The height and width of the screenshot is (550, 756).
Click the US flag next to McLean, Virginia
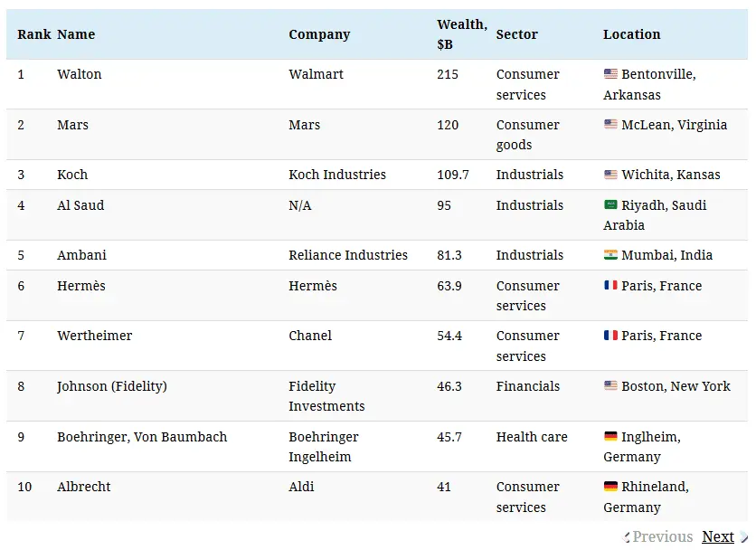[x=610, y=125]
